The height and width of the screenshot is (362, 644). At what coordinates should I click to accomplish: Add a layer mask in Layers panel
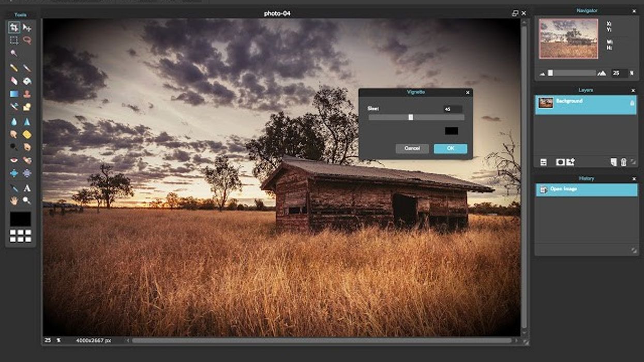[560, 162]
